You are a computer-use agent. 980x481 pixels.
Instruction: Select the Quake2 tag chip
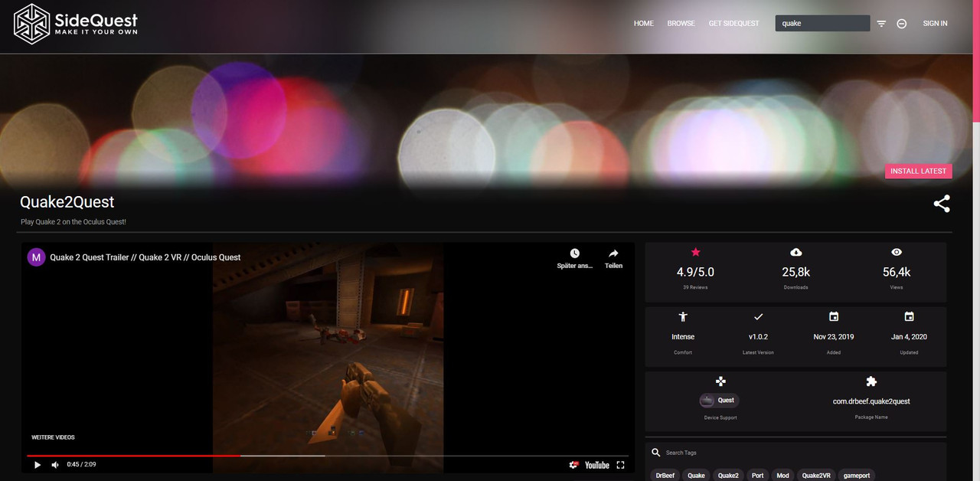coord(728,475)
